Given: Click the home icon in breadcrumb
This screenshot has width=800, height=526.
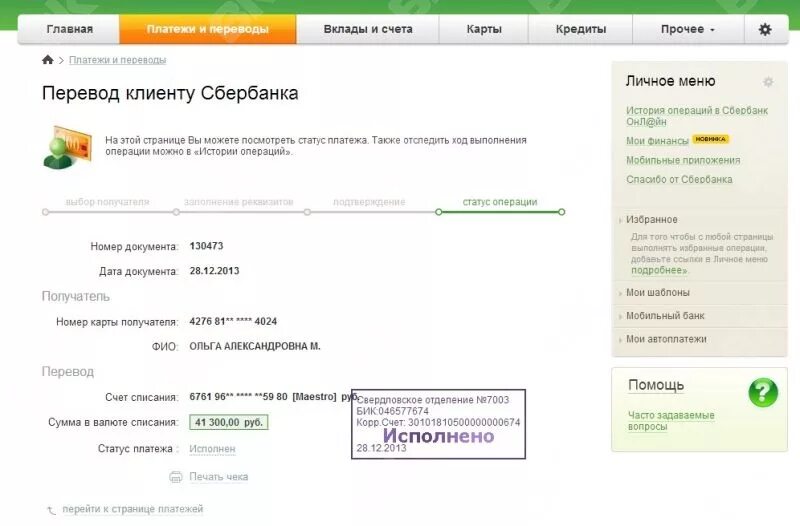Looking at the screenshot, I should click(x=47, y=60).
